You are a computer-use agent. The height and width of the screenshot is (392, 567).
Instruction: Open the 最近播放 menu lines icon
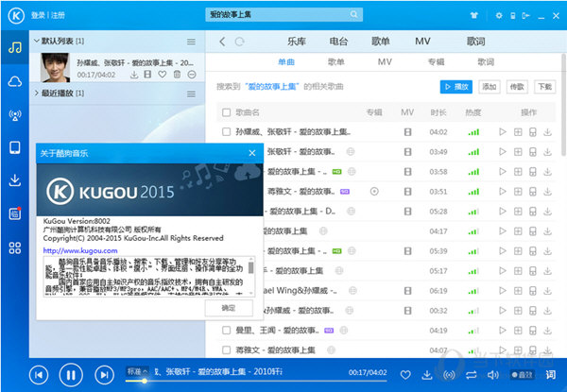(191, 94)
